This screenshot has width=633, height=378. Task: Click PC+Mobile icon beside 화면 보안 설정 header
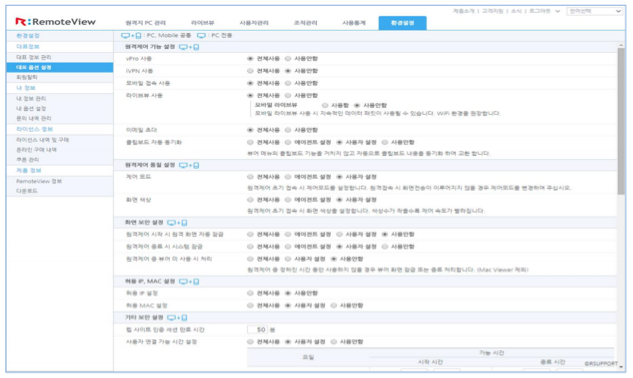[x=177, y=223]
